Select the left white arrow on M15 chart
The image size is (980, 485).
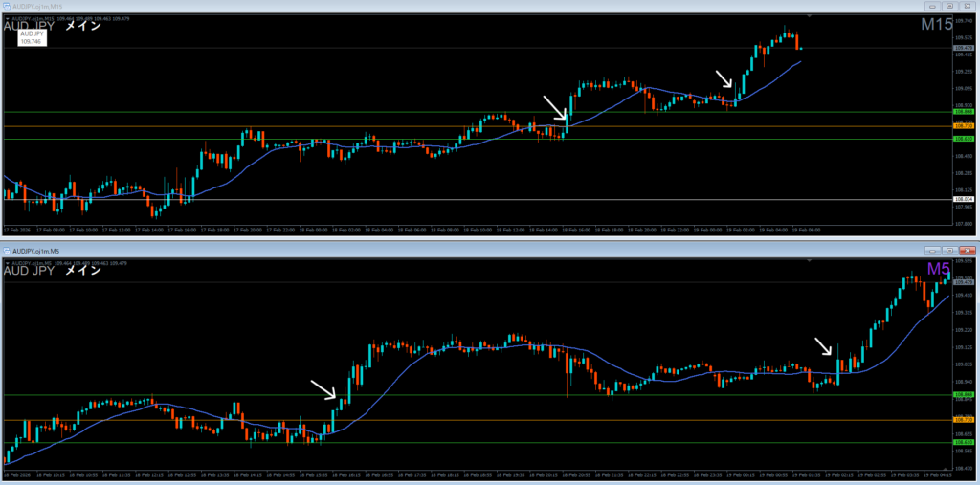tap(555, 107)
